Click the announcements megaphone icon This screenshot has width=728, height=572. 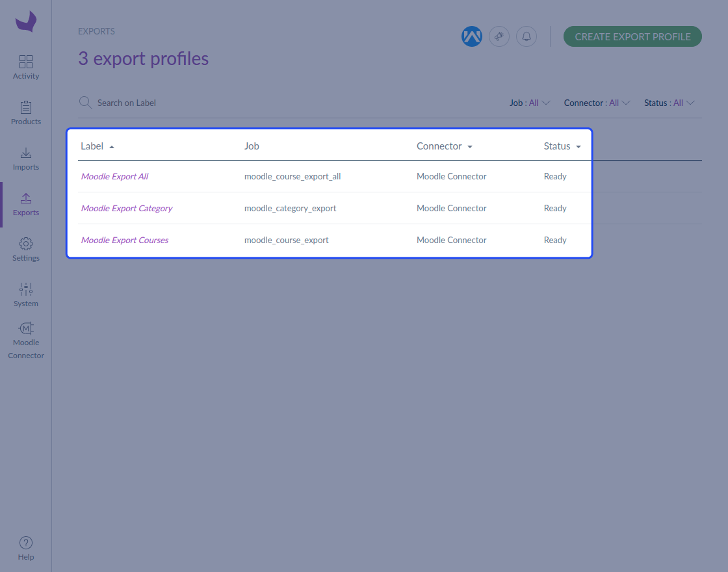(x=499, y=36)
